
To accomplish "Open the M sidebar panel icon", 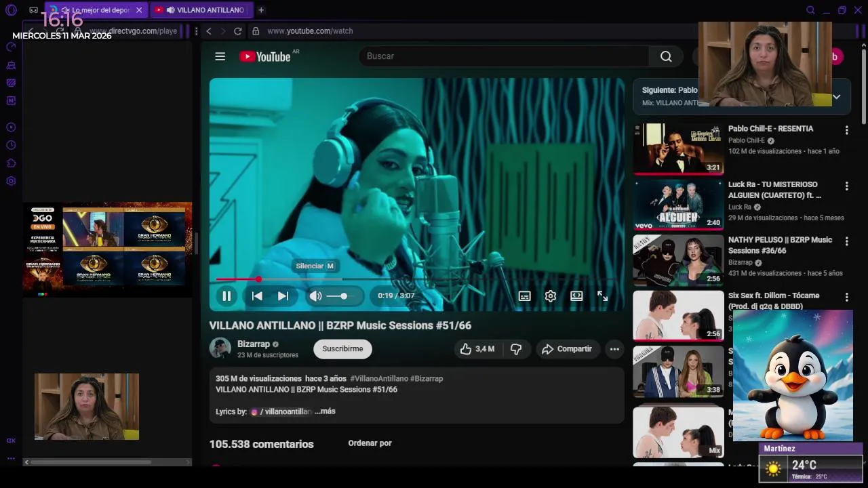I will 11,100.
